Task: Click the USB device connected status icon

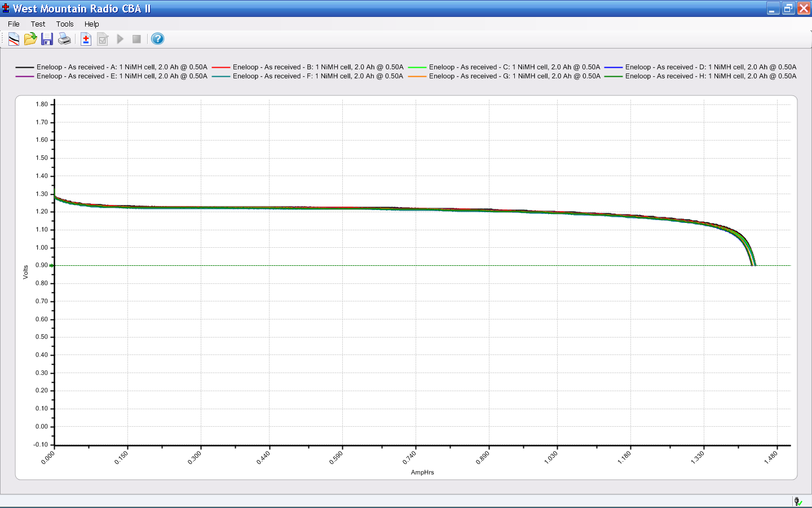Action: coord(798,501)
